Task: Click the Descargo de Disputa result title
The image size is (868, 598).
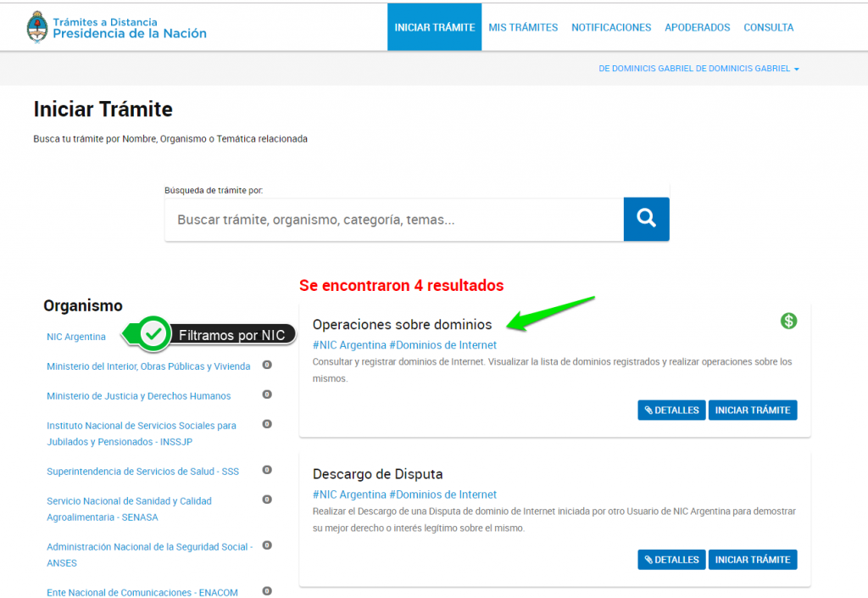Action: tap(377, 474)
